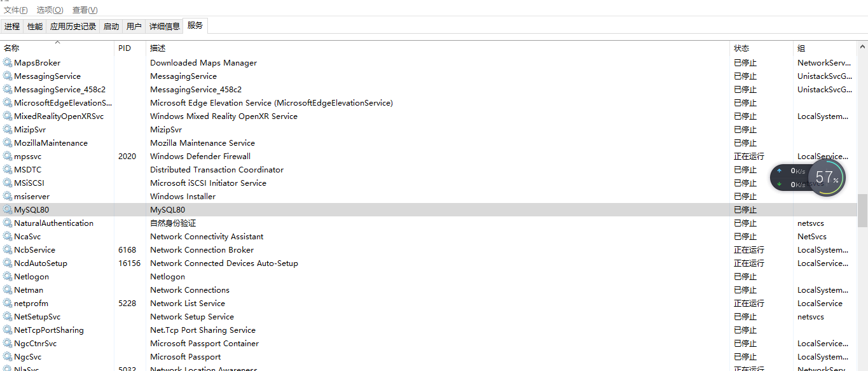Open the 选项(O) menu
The height and width of the screenshot is (371, 868).
tap(49, 10)
